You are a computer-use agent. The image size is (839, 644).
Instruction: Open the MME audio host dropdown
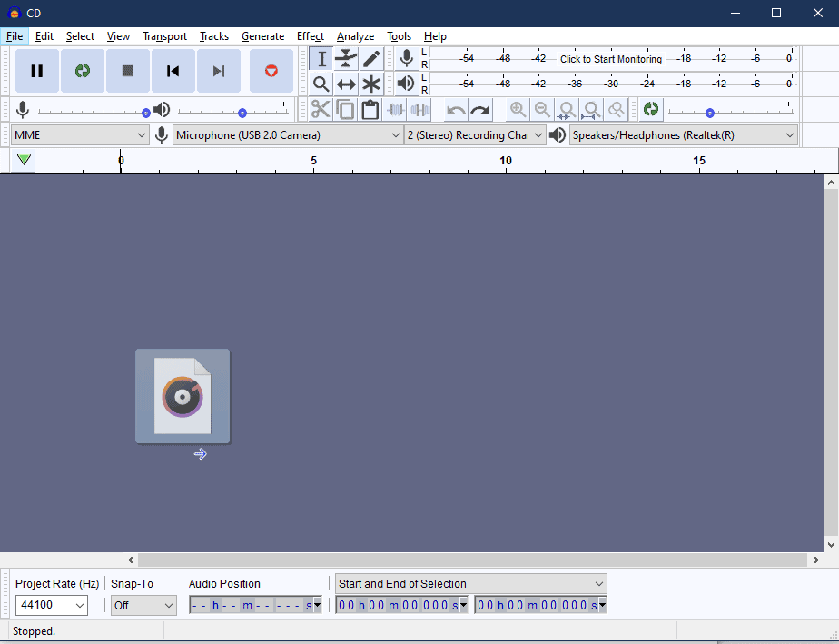[x=80, y=135]
